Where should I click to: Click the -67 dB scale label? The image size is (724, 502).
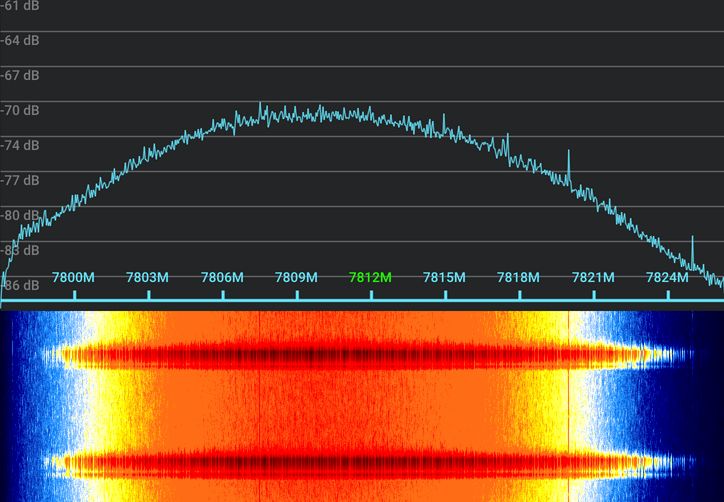(x=20, y=75)
